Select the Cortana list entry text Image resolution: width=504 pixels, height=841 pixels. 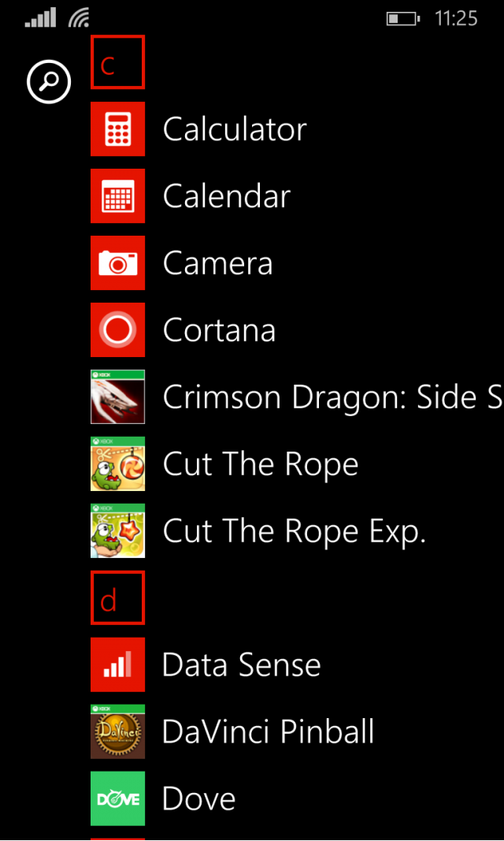(219, 329)
